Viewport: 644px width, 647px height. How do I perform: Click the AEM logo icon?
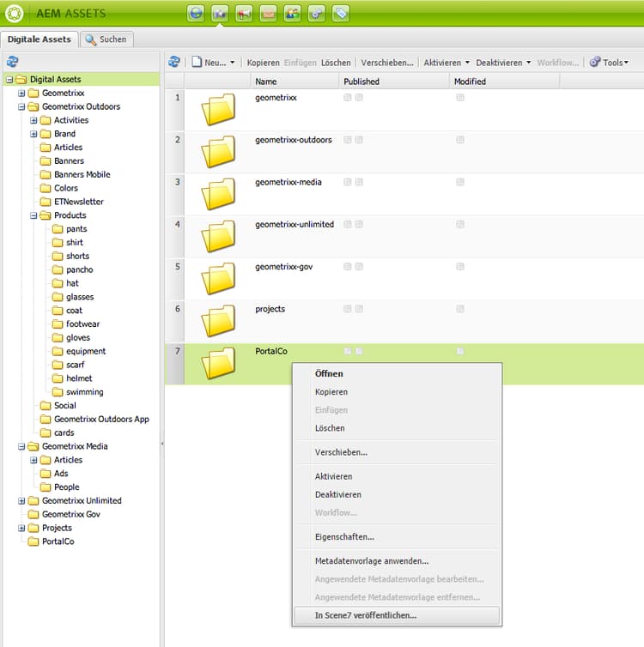click(x=15, y=13)
